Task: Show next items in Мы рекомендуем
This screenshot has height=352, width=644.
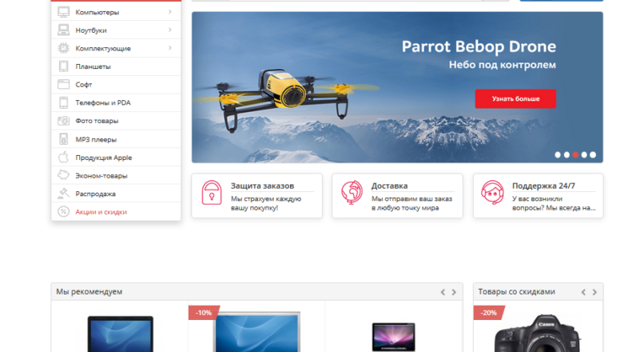Action: pyautogui.click(x=454, y=292)
